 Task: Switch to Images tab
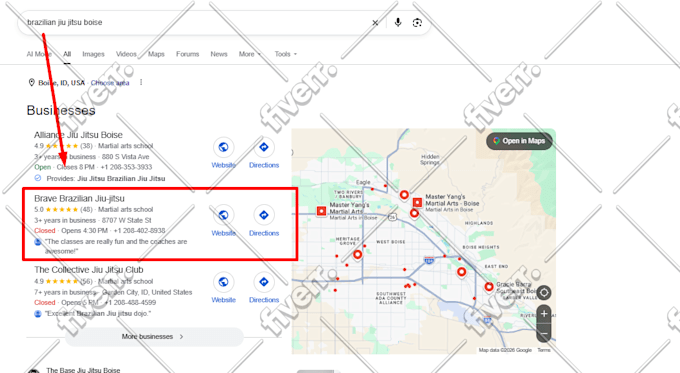click(93, 54)
